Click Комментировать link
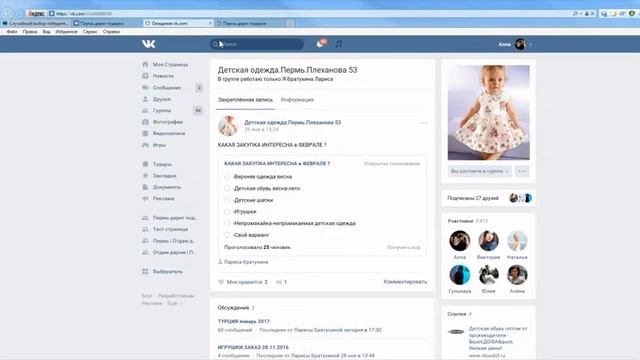Image resolution: width=640 pixels, height=360 pixels. coord(405,282)
